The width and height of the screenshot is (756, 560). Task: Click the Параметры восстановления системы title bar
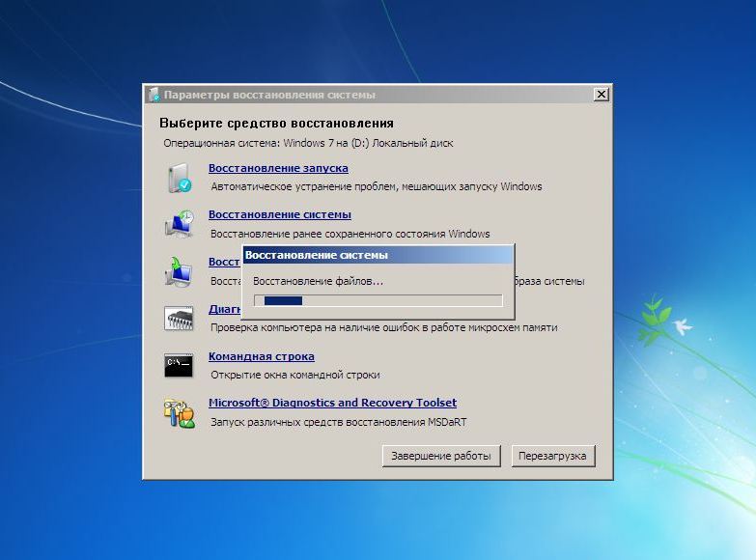(378, 95)
